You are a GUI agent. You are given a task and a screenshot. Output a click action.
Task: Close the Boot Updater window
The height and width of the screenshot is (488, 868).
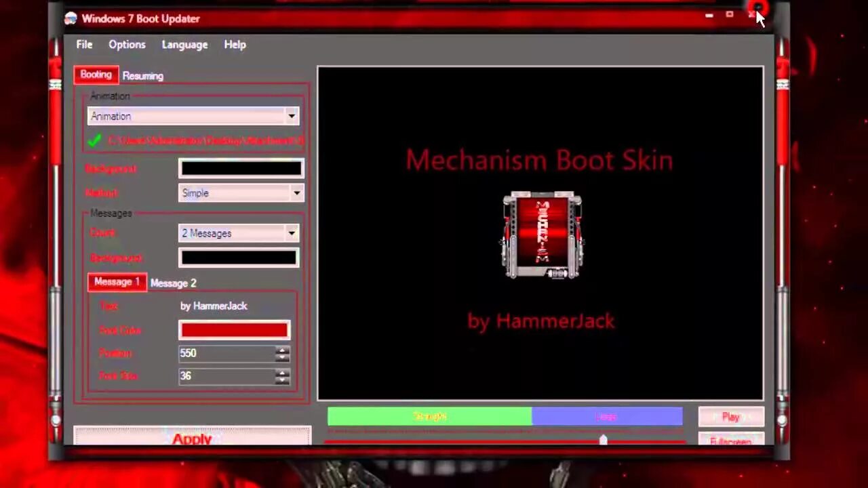coord(753,14)
